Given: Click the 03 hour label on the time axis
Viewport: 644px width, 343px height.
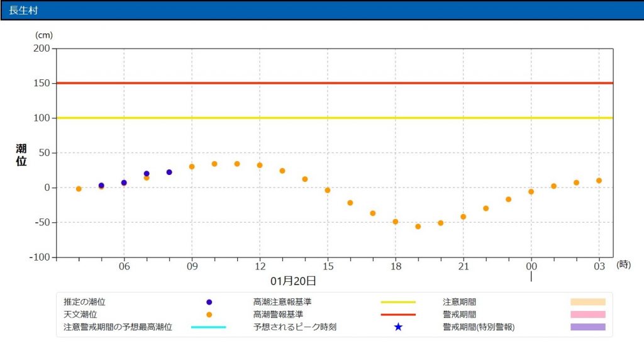Looking at the screenshot, I should tap(599, 266).
